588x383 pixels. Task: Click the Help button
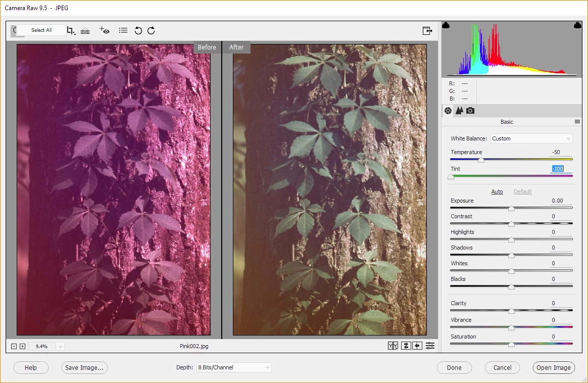pyautogui.click(x=31, y=368)
